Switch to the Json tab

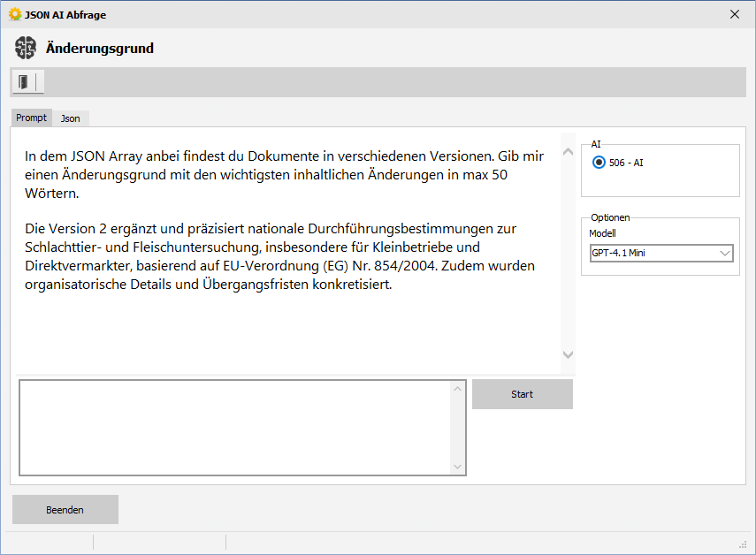click(x=71, y=118)
